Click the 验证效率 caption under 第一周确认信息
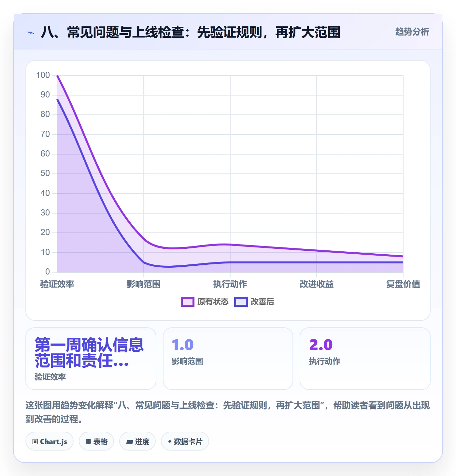 click(x=50, y=377)
